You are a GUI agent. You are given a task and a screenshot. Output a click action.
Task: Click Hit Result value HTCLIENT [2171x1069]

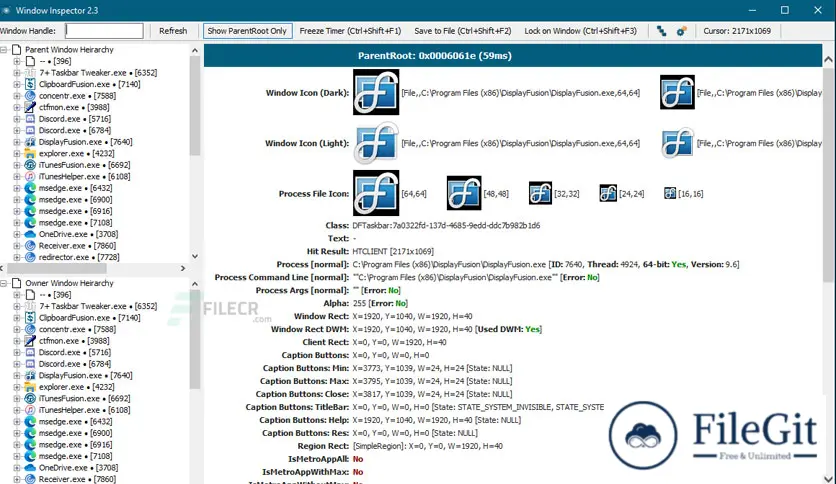(x=393, y=251)
